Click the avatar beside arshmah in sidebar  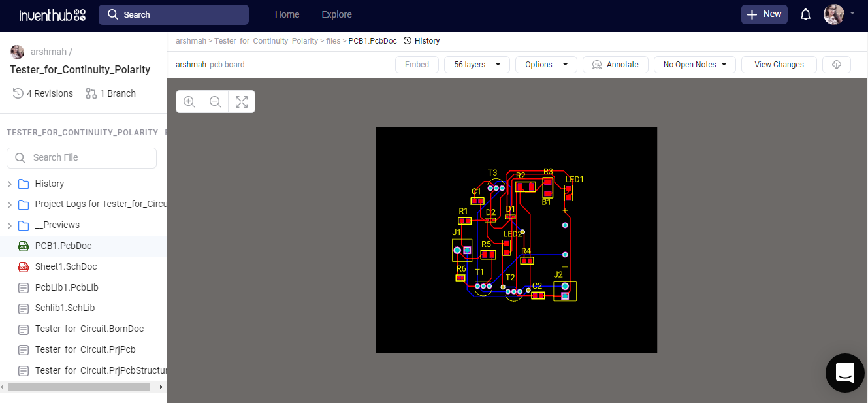click(x=18, y=52)
